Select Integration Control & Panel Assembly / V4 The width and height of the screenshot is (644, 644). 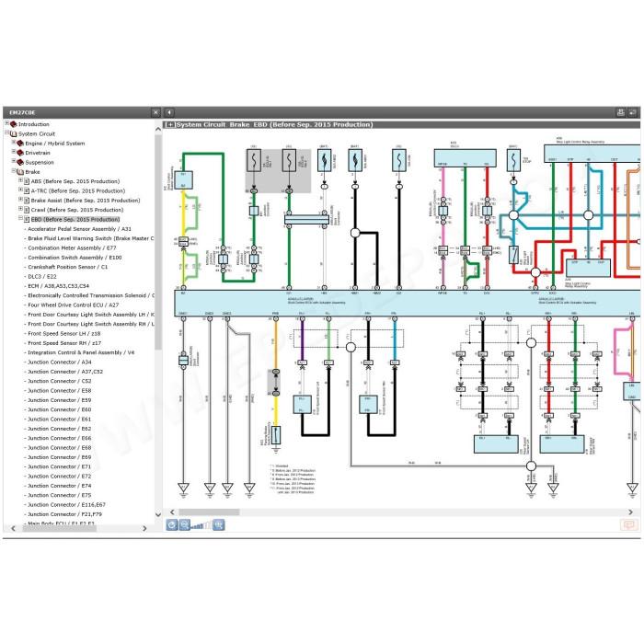(81, 352)
